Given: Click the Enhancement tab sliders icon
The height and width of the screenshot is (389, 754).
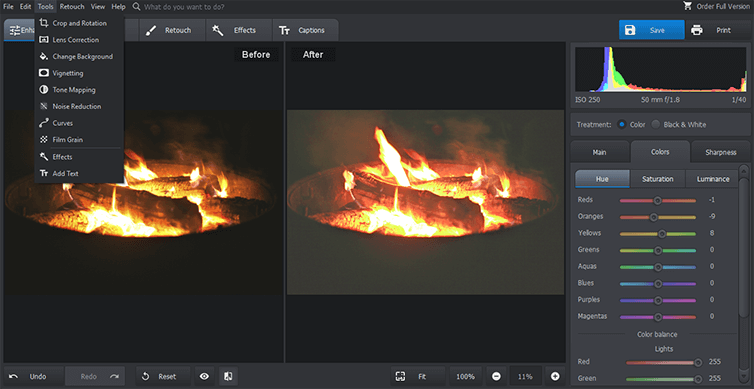Looking at the screenshot, I should tap(15, 30).
